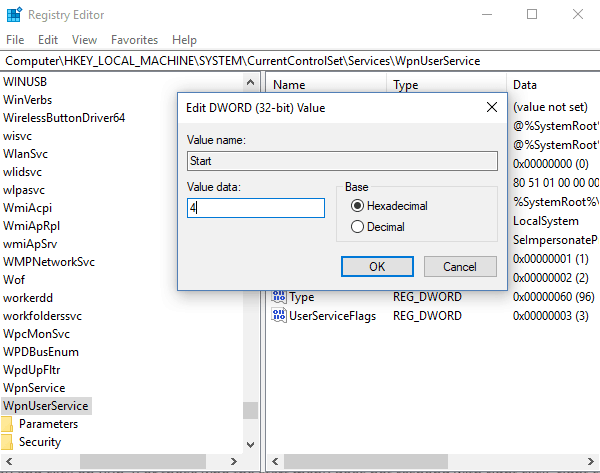
Task: Cancel the DWORD edit dialog
Action: 460,266
